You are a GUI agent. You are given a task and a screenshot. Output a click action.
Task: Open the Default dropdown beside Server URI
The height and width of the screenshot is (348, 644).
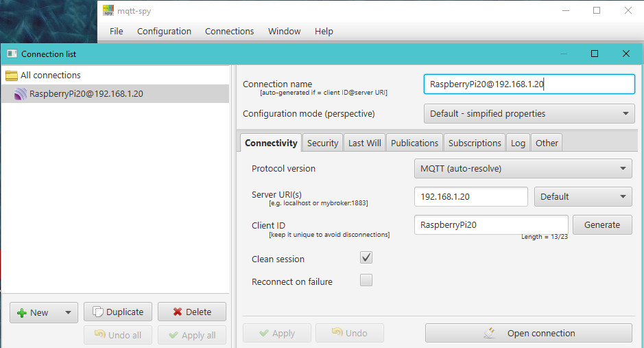(583, 196)
